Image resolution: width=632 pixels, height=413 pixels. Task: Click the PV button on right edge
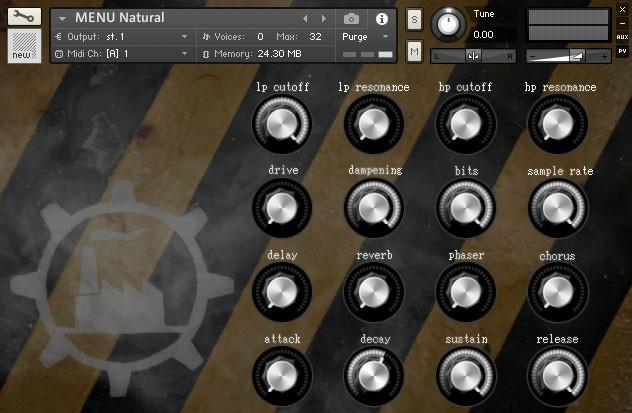622,50
